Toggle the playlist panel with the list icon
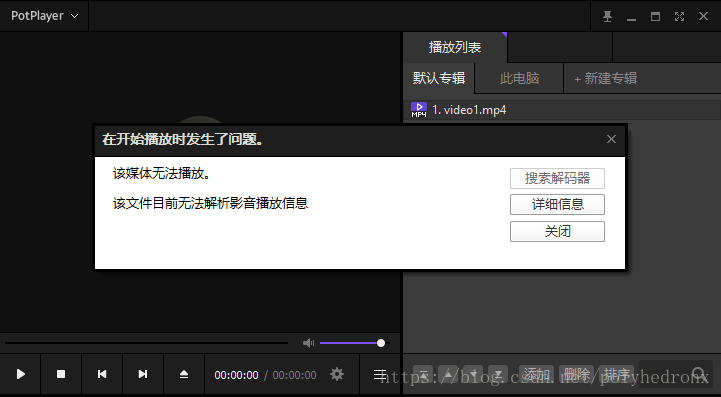Viewport: 721px width, 397px height. 380,374
